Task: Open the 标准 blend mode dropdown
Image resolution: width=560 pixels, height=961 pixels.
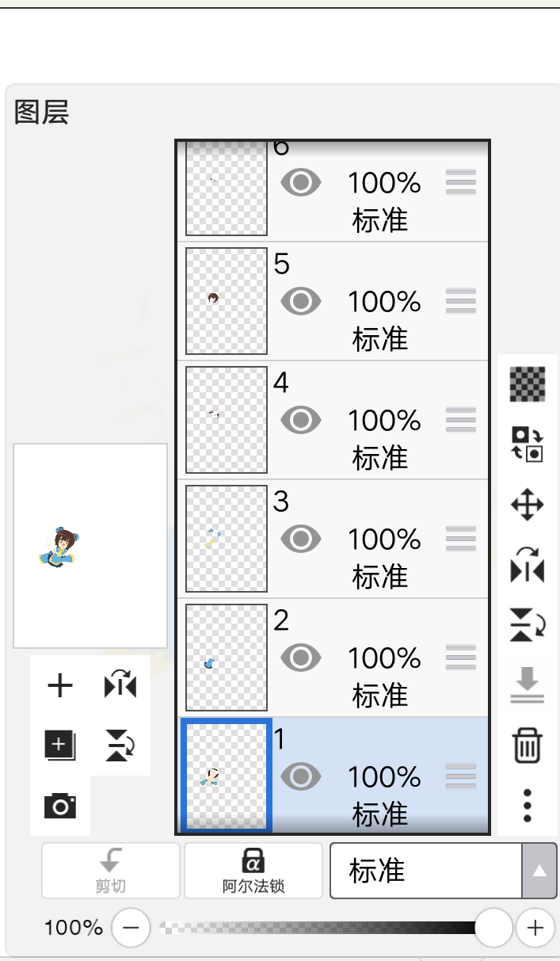Action: (x=426, y=871)
